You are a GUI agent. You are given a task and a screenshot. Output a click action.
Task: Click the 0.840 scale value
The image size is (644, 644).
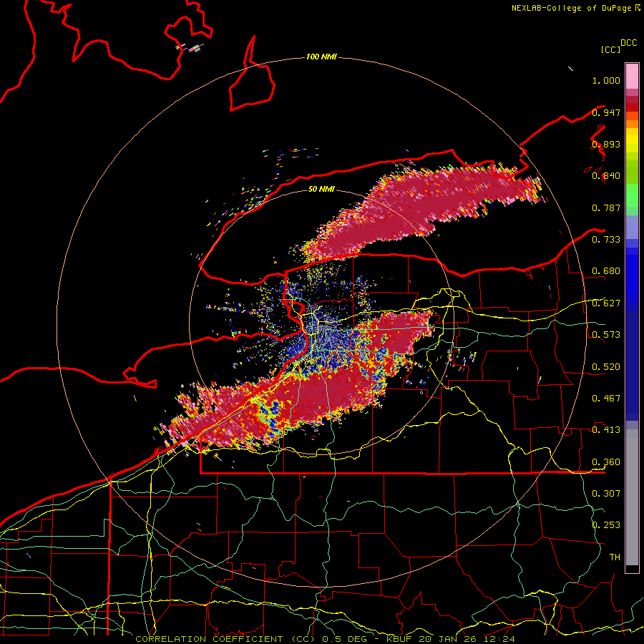click(x=606, y=176)
